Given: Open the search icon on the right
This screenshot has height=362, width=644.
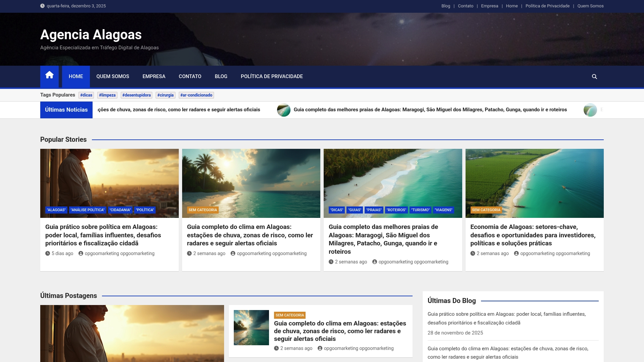Looking at the screenshot, I should pos(594,76).
